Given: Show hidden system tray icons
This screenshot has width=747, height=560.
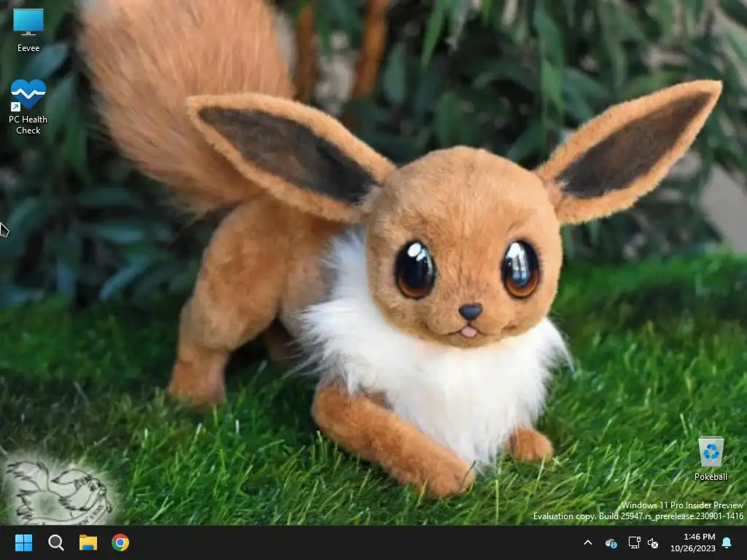Looking at the screenshot, I should tap(588, 542).
